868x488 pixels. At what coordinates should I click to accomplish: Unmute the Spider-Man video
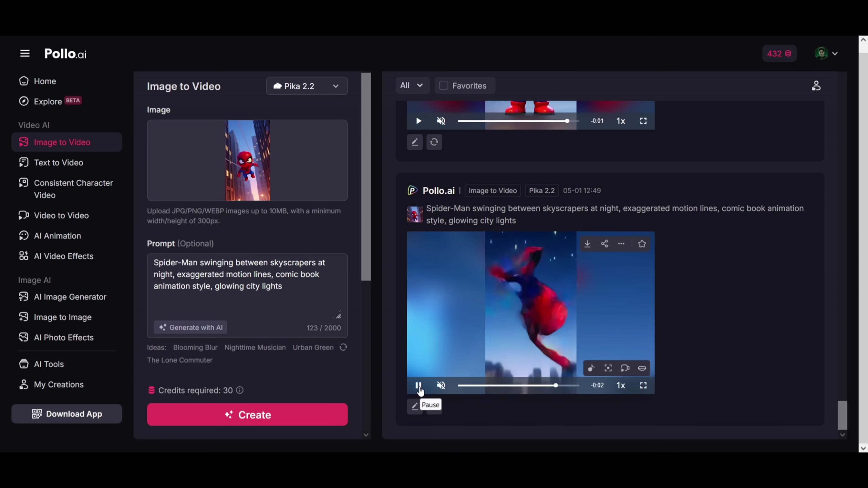(441, 385)
